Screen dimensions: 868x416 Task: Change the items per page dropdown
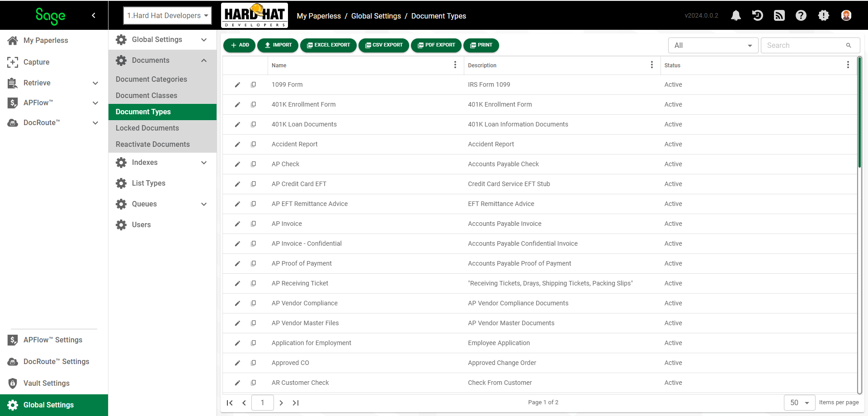799,402
